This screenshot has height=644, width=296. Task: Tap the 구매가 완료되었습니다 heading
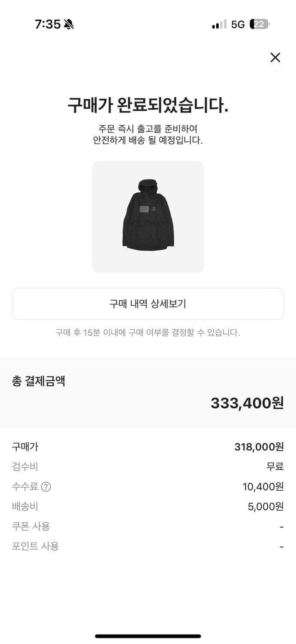148,104
